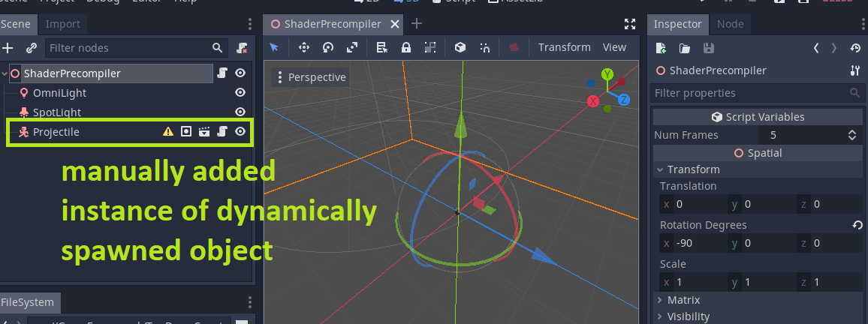Viewport: 868px width, 324px height.
Task: Click the Filter properties search field
Action: (x=757, y=93)
